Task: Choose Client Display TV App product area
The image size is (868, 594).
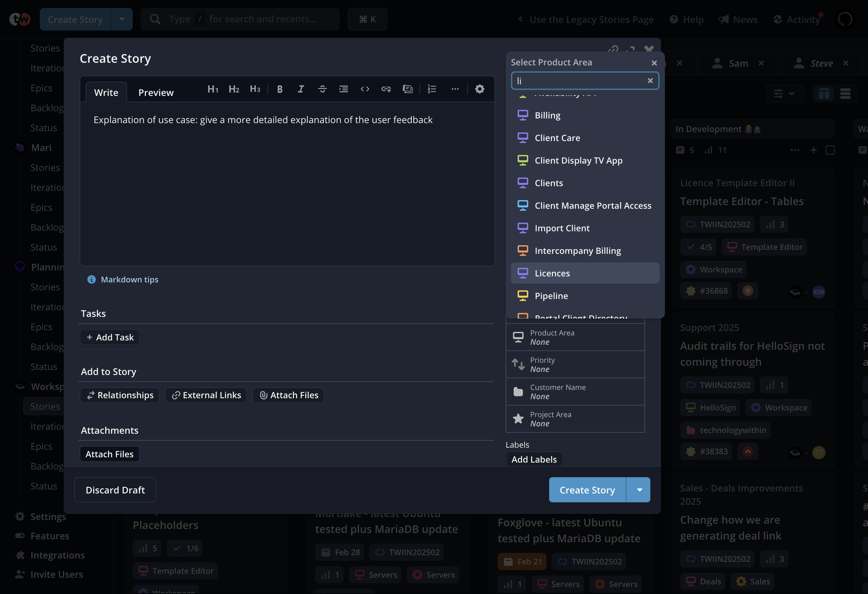Action: click(585, 160)
